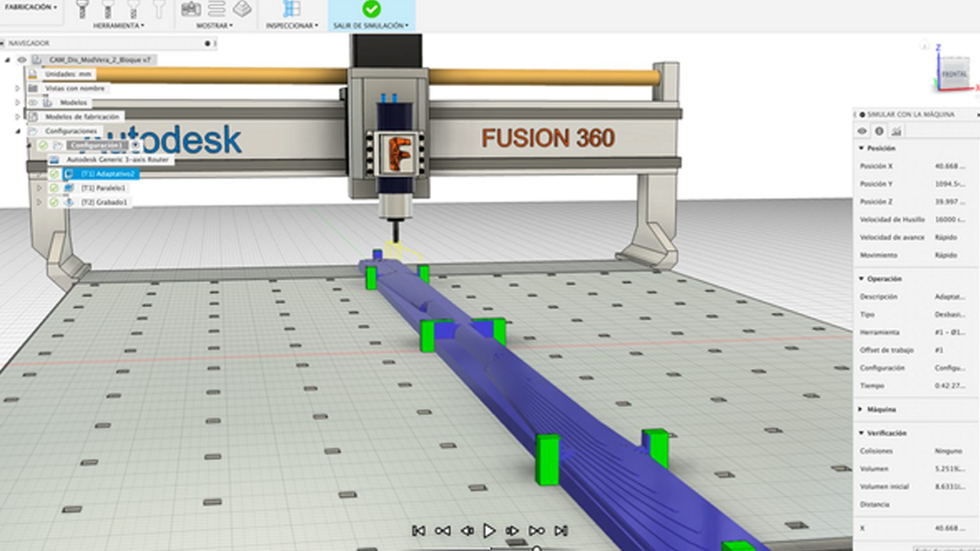The image size is (980, 551).
Task: Click the Adaptativo2 operation type icon
Action: (69, 173)
